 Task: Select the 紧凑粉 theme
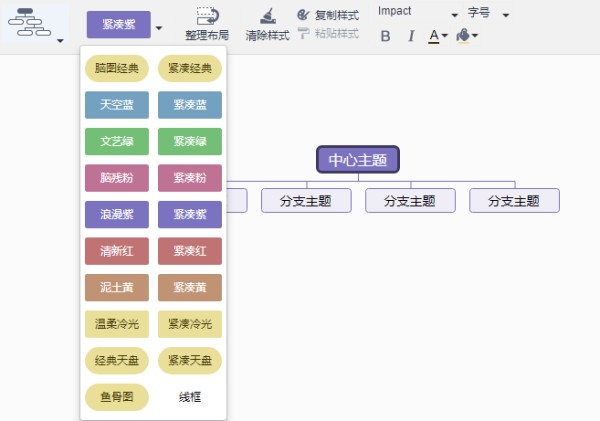(x=190, y=178)
